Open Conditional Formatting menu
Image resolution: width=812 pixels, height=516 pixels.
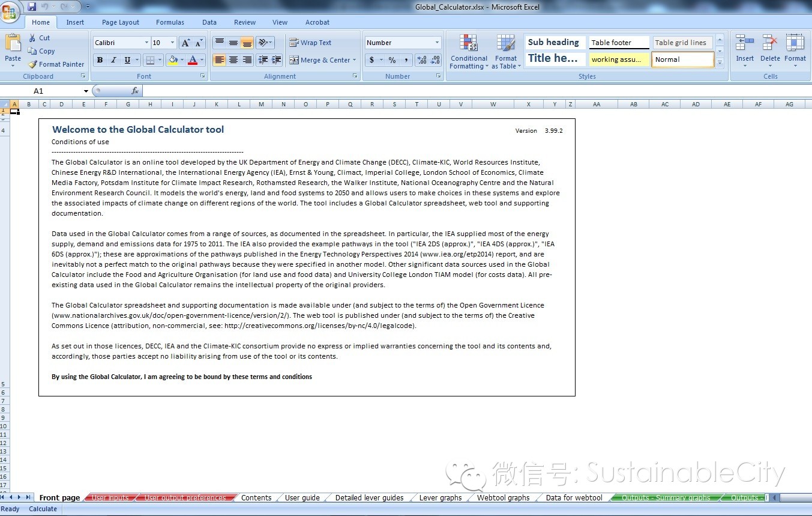point(469,52)
